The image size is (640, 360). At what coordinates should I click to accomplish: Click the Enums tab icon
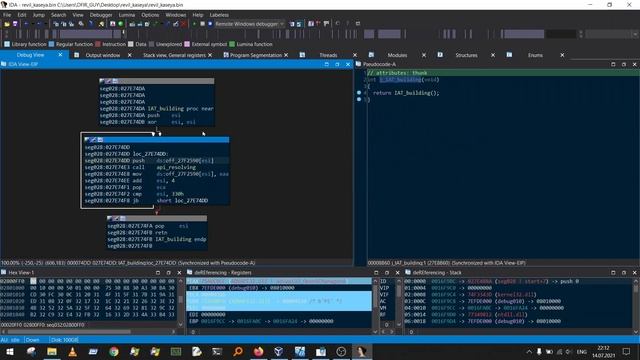[x=509, y=55]
